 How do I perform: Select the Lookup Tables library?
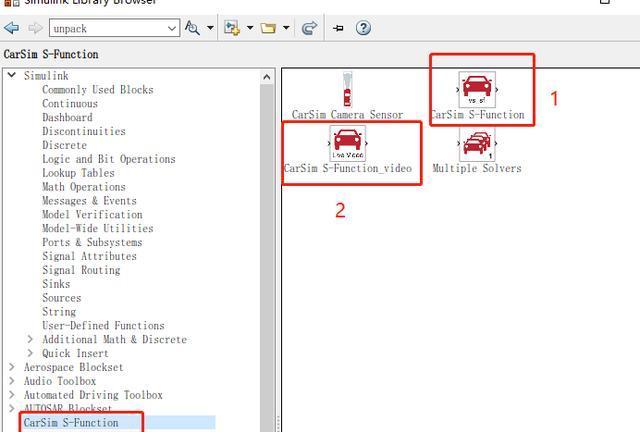point(78,173)
